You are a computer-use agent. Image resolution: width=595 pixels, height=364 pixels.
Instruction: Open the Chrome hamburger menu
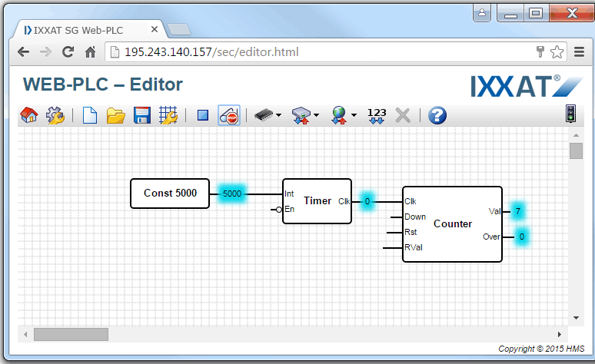(579, 52)
